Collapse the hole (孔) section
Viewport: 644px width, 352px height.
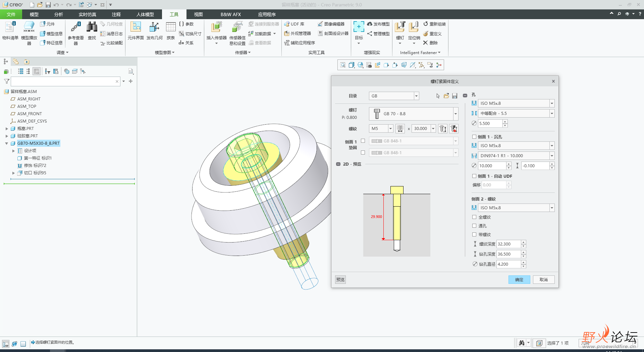coord(465,96)
